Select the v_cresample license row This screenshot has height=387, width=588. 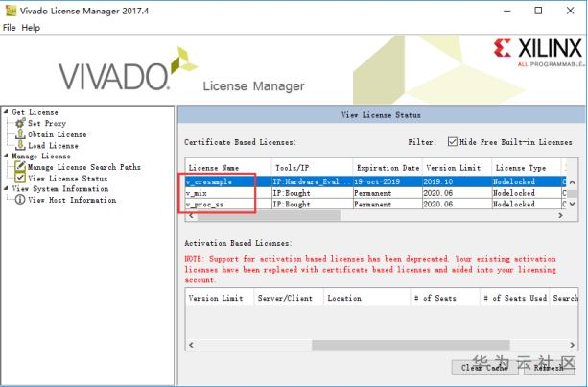[x=375, y=181]
